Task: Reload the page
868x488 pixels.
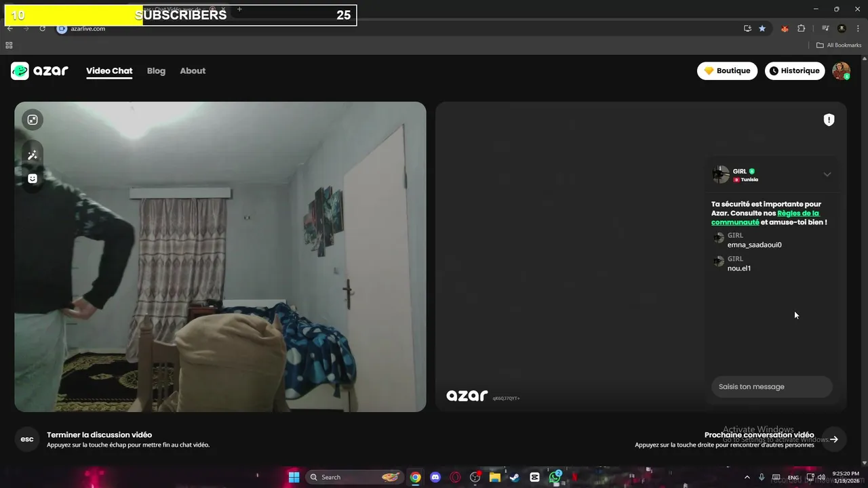Action: coord(42,28)
